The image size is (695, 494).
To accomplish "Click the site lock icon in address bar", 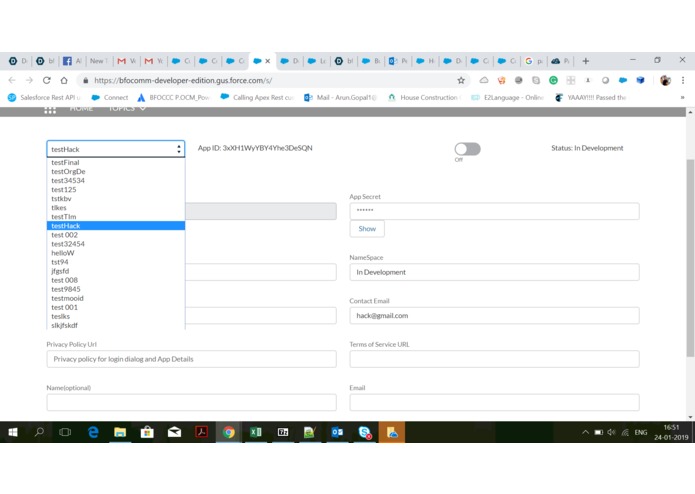I will point(86,80).
